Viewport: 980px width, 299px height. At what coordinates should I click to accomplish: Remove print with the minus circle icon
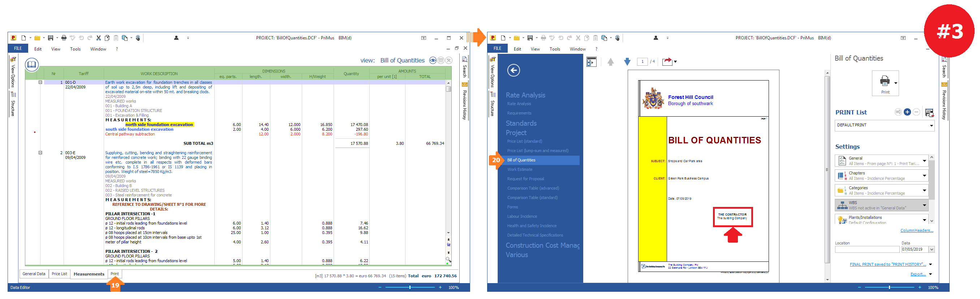coord(916,112)
